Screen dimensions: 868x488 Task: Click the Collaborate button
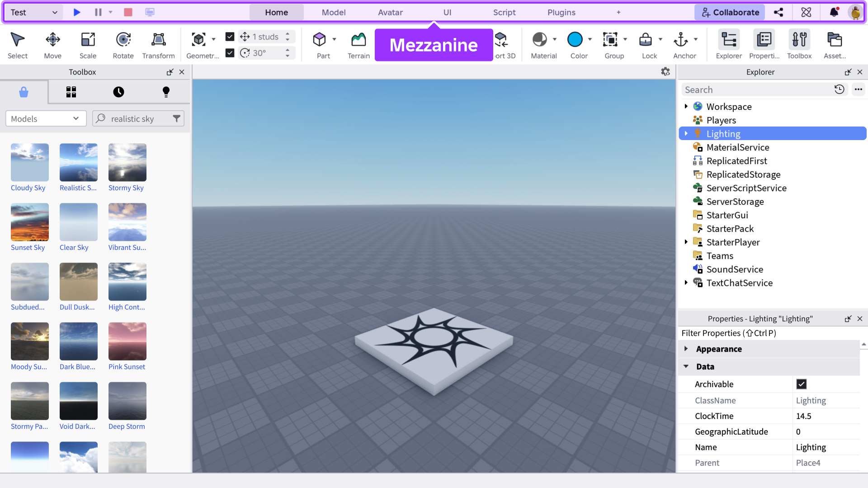(x=730, y=12)
